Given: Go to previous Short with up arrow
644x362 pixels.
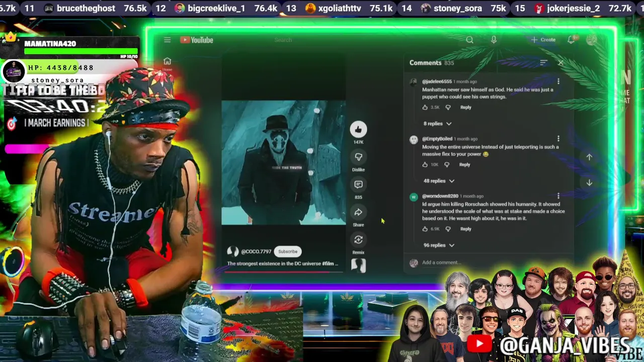Looking at the screenshot, I should 589,157.
